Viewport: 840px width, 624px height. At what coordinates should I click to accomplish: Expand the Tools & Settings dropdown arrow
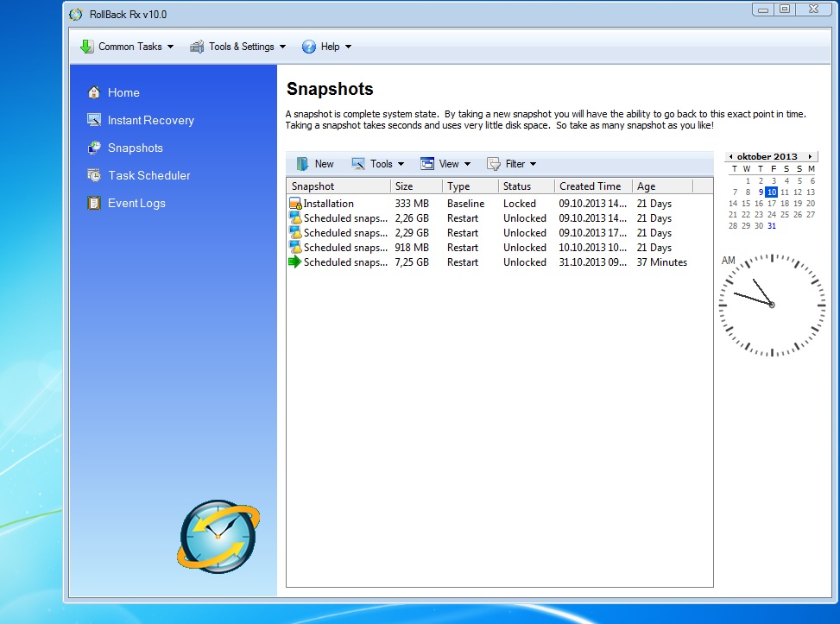[283, 47]
